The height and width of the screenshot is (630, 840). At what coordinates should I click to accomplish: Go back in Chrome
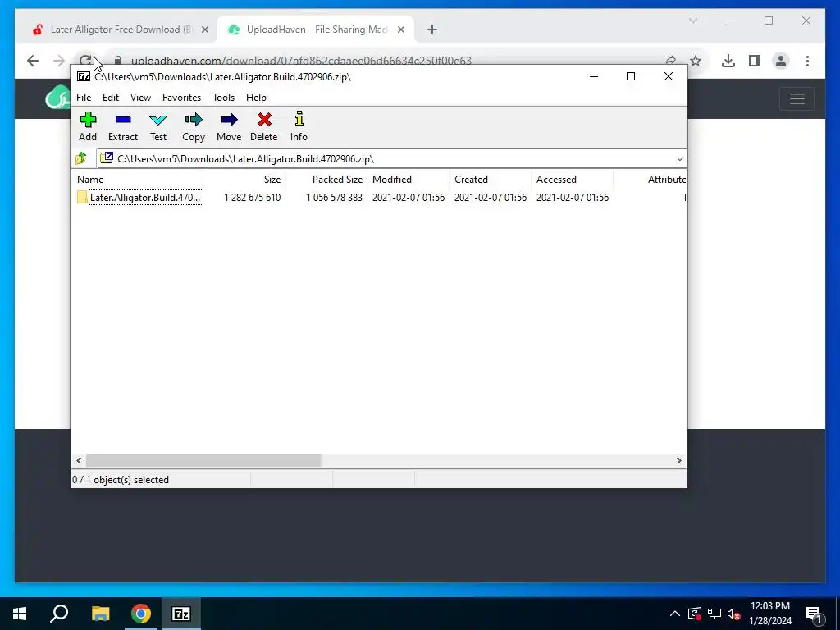tap(33, 61)
